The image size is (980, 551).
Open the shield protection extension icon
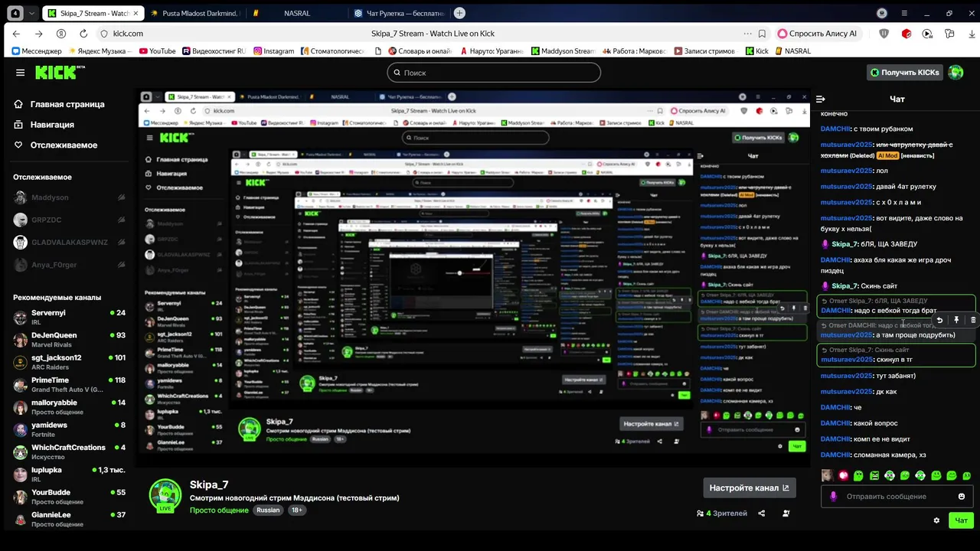tap(884, 34)
